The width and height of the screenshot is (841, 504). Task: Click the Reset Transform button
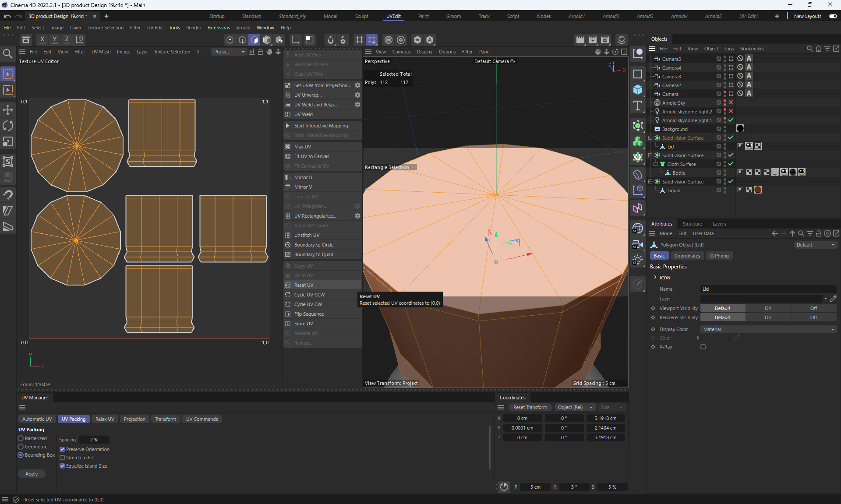click(530, 407)
